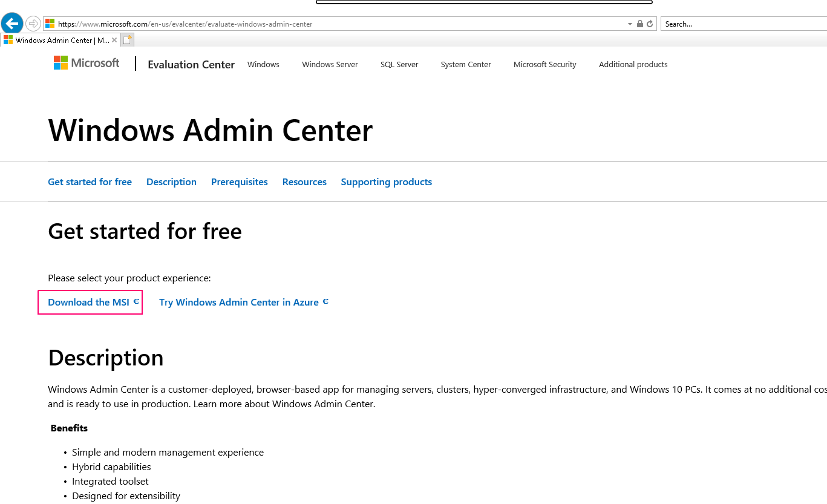Image resolution: width=827 pixels, height=504 pixels.
Task: Click the 'Hybrid capabilities' bullet text
Action: point(111,467)
